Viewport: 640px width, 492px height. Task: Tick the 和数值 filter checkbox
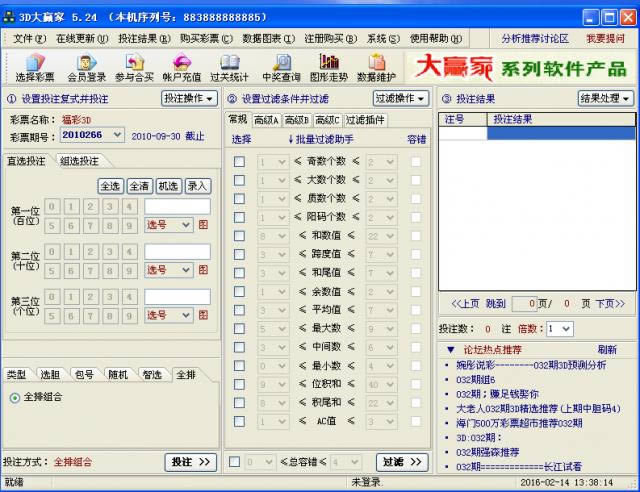[239, 236]
